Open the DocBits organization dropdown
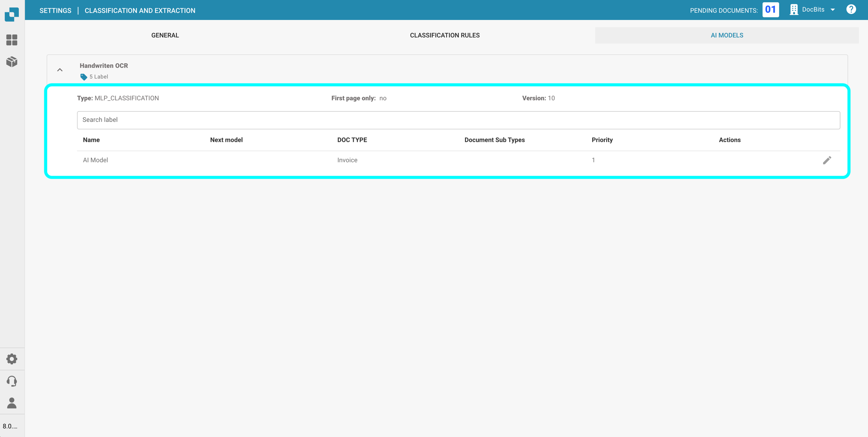868x437 pixels. point(833,10)
